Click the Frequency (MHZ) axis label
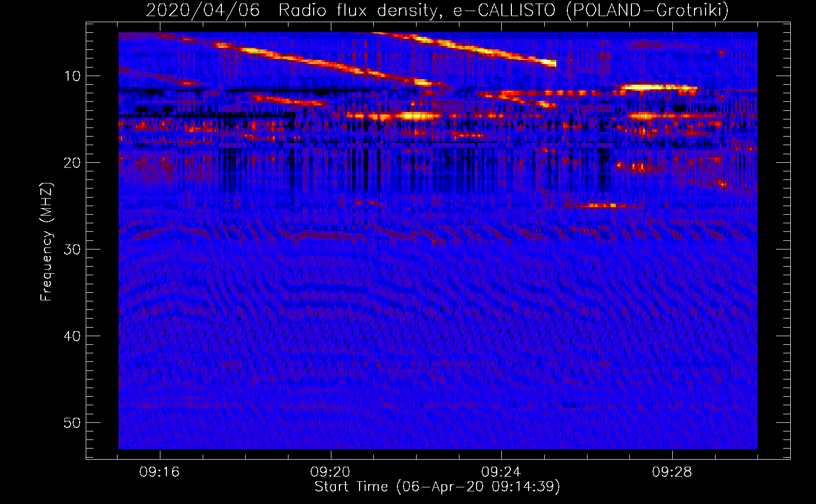The image size is (816, 504). click(46, 242)
